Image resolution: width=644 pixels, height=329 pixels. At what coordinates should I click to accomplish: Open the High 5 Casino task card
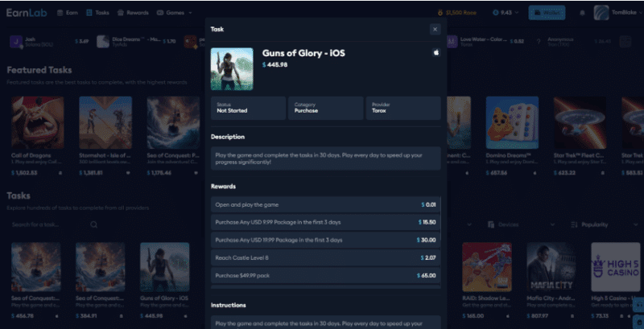point(616,281)
